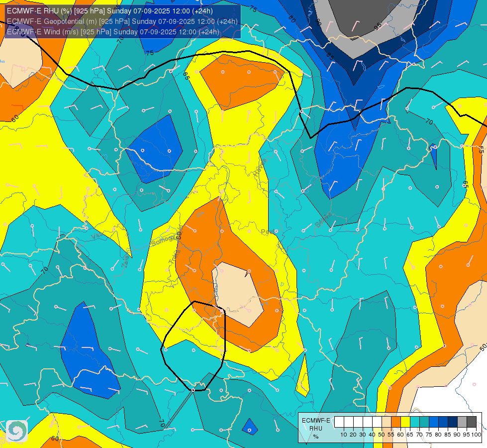Click the legend value 90
The width and height of the screenshot is (487, 448).
(x=457, y=435)
